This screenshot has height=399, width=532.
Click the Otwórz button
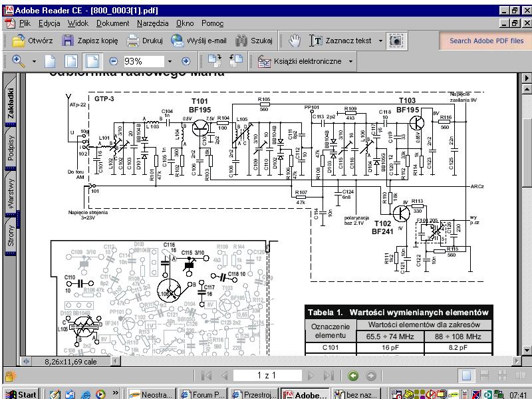click(32, 41)
